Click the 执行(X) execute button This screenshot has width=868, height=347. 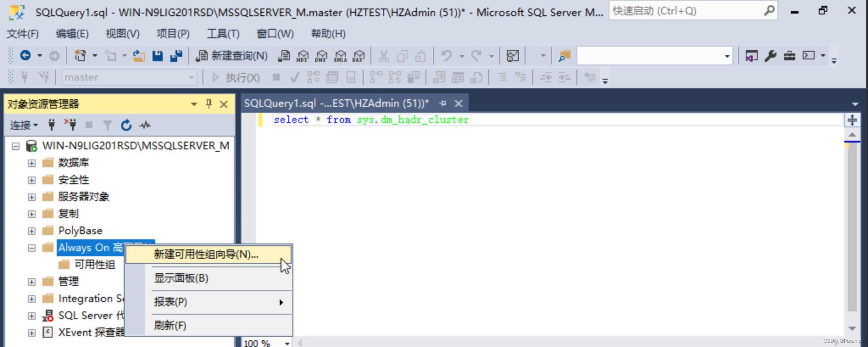tap(236, 78)
